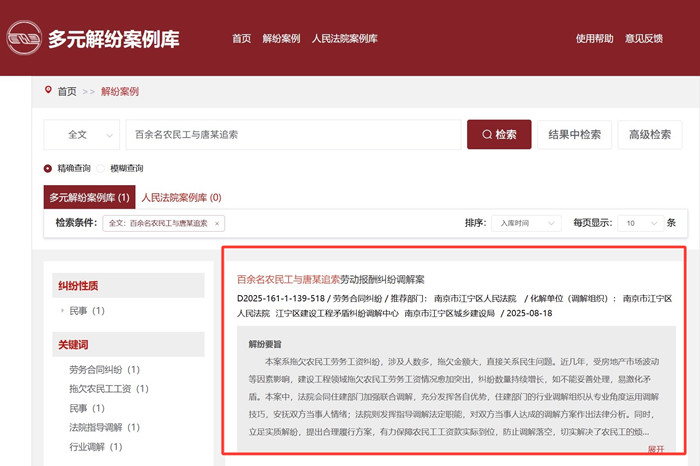Click the 检索 search button

pyautogui.click(x=499, y=134)
